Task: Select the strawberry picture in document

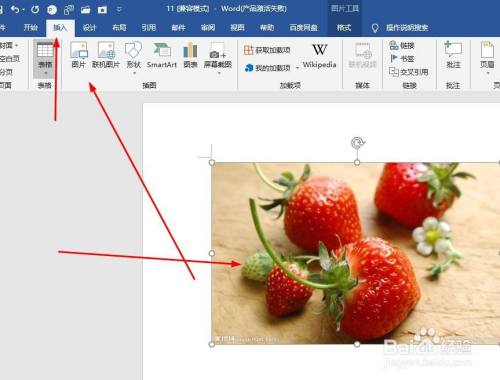Action: click(356, 253)
